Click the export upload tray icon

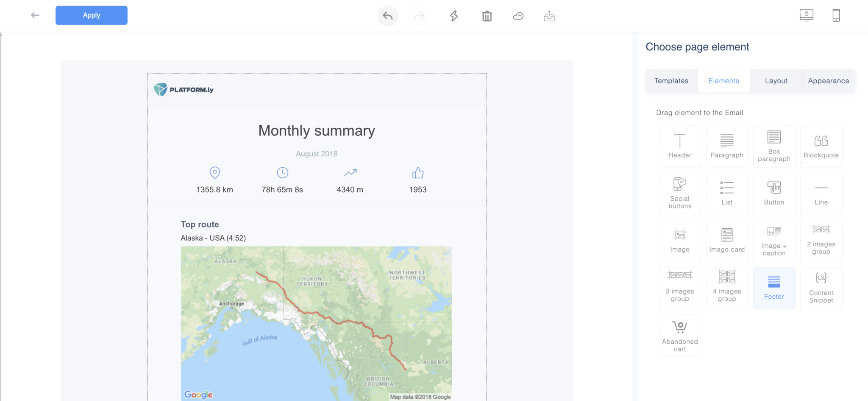(x=549, y=16)
